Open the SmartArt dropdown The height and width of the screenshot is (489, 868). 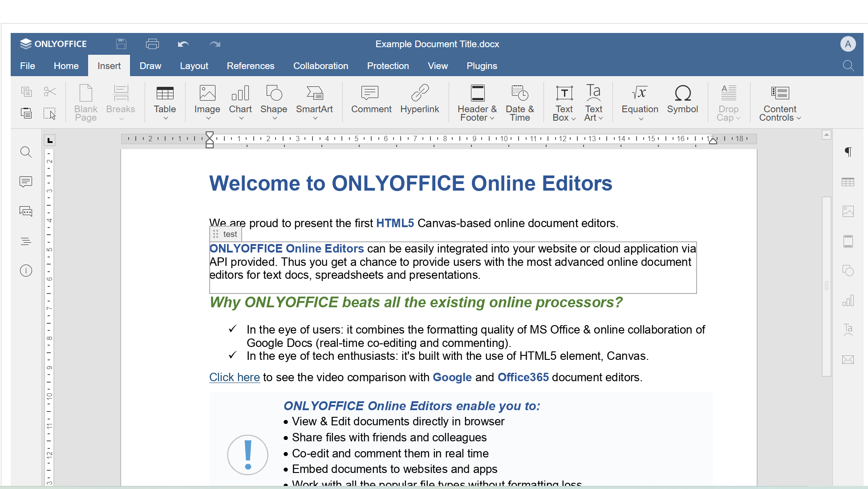(314, 103)
